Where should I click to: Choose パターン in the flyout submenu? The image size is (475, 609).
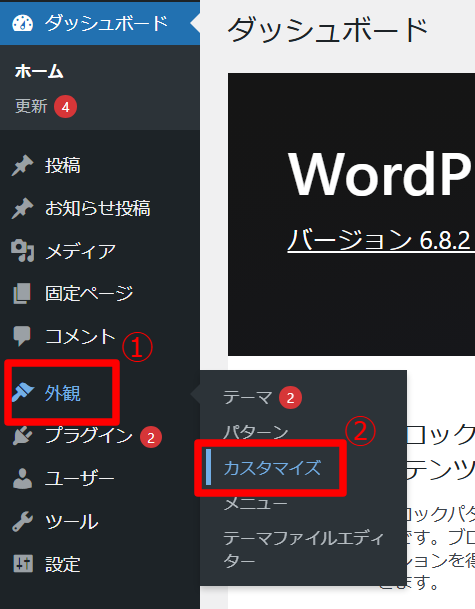pyautogui.click(x=256, y=432)
